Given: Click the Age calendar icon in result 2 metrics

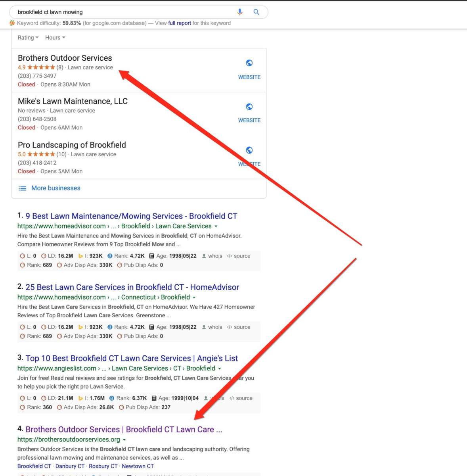Looking at the screenshot, I should [151, 327].
